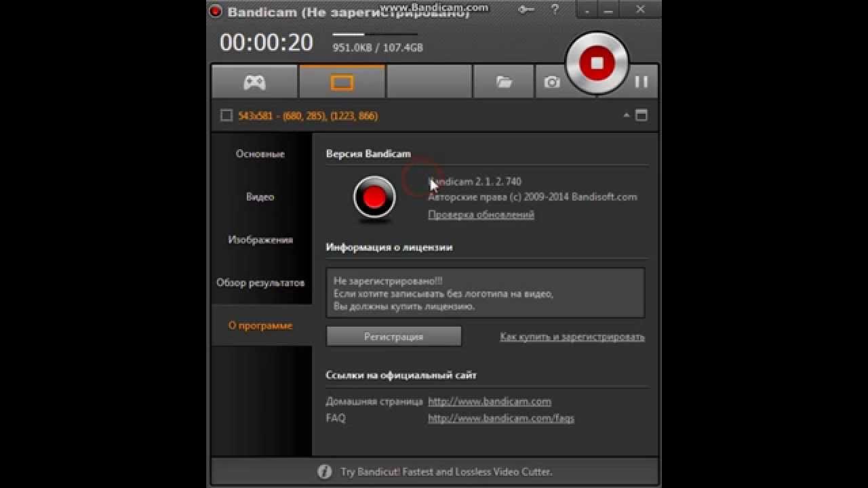Open the http://www.bandicam.com/faqs link
The height and width of the screenshot is (488, 868).
tap(501, 418)
